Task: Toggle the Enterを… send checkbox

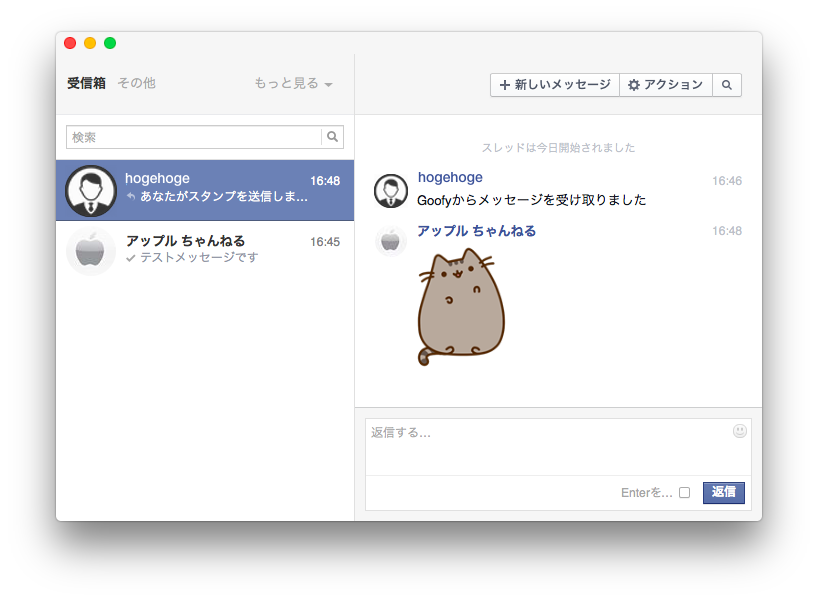Action: click(684, 492)
